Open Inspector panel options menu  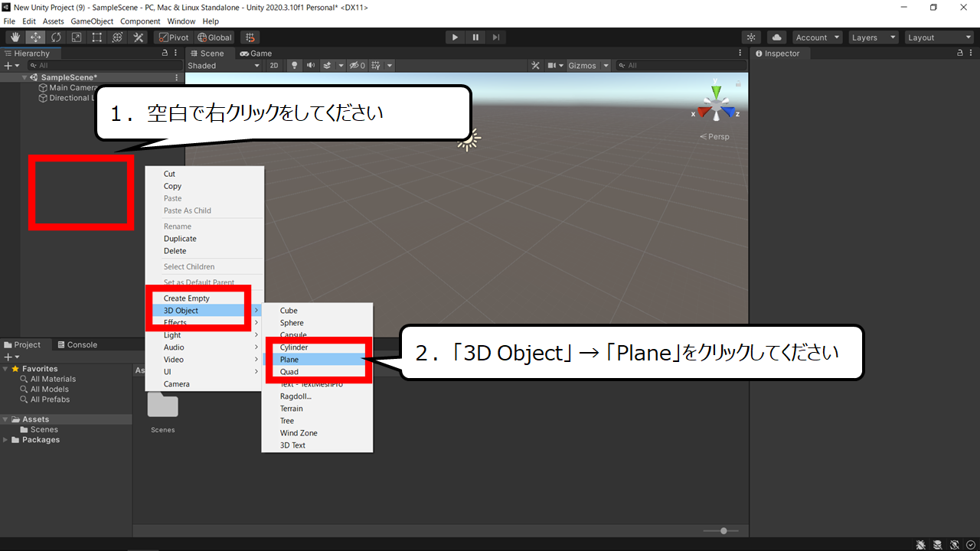972,54
